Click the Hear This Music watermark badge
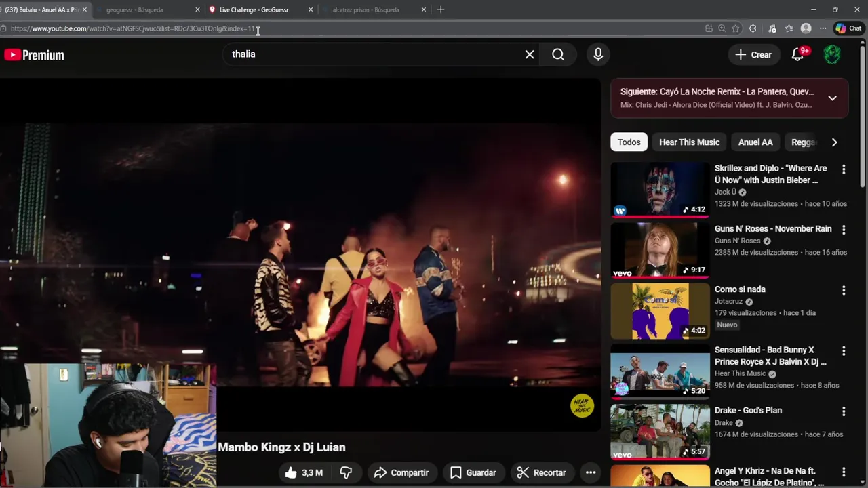The height and width of the screenshot is (488, 868). [582, 405]
